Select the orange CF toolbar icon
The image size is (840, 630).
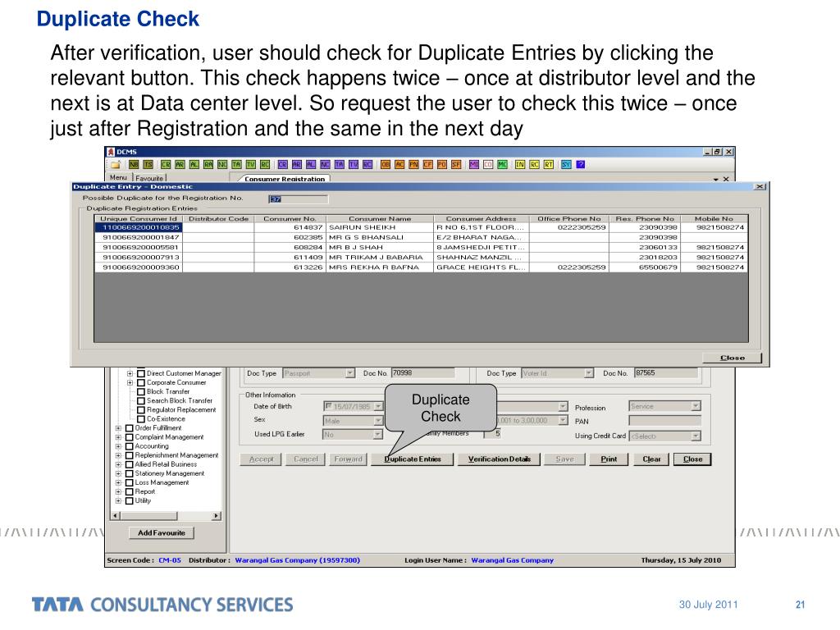click(x=427, y=164)
